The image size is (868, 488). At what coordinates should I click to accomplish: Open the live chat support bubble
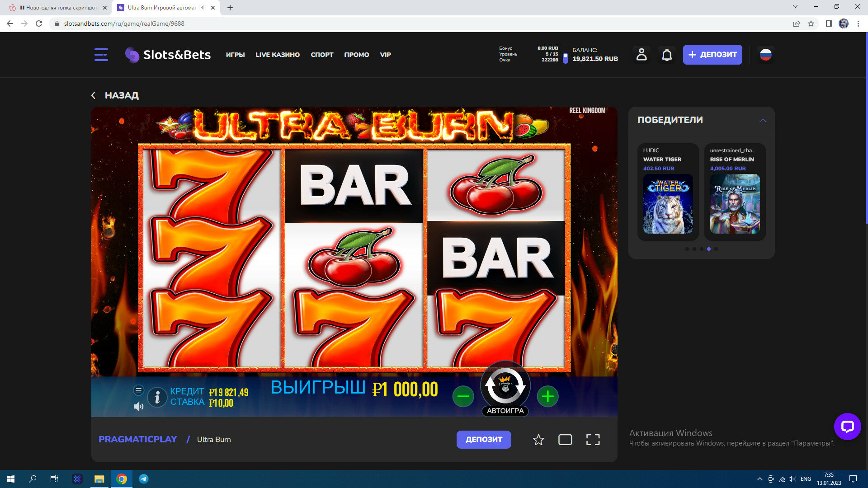847,426
